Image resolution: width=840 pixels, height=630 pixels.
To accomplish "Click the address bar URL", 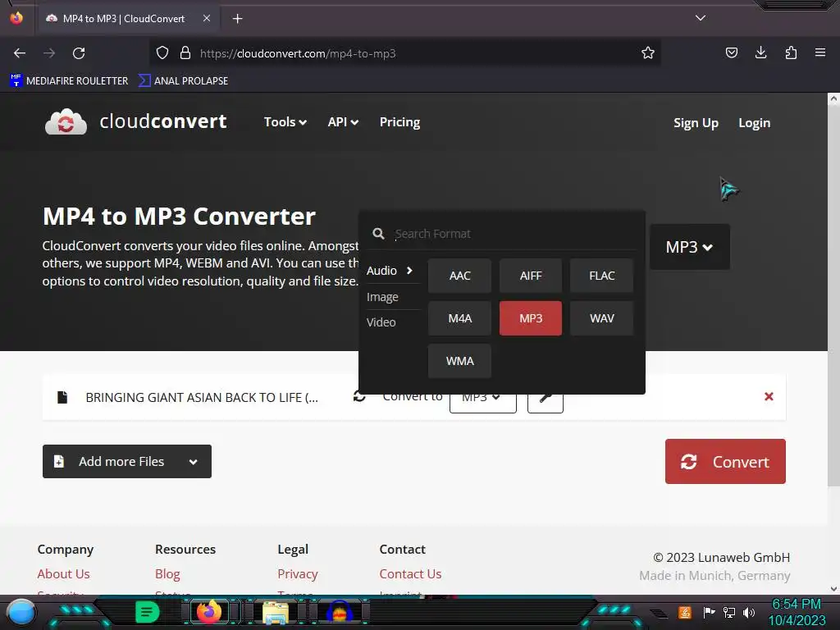I will point(298,53).
